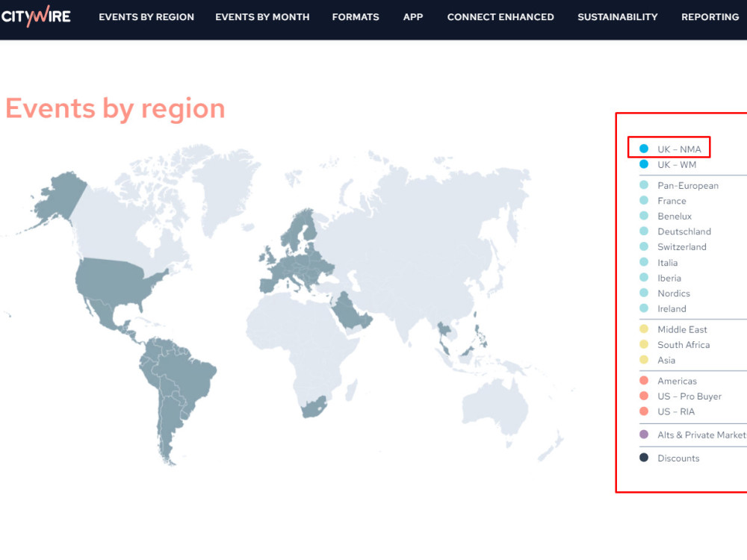This screenshot has width=747, height=560.
Task: Click the teal dot beside Pan-European
Action: tap(644, 184)
